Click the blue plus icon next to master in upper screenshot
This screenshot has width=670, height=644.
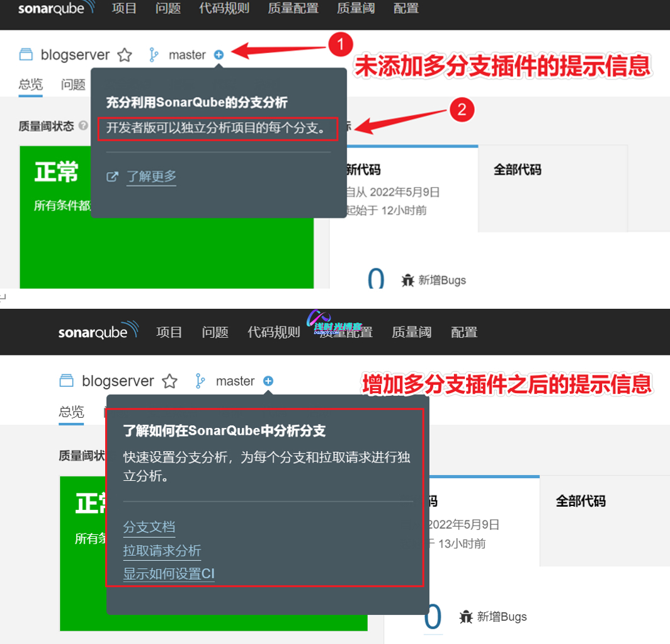tap(219, 55)
